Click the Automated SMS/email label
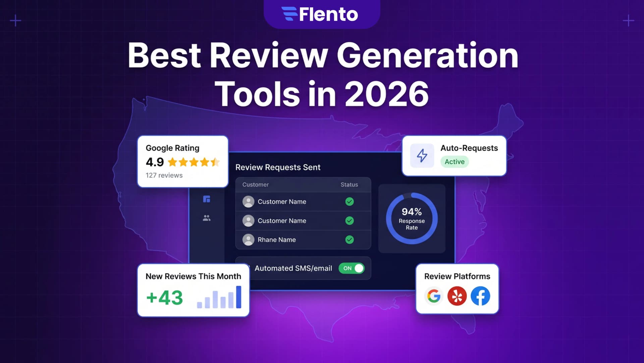The width and height of the screenshot is (644, 363). (293, 268)
